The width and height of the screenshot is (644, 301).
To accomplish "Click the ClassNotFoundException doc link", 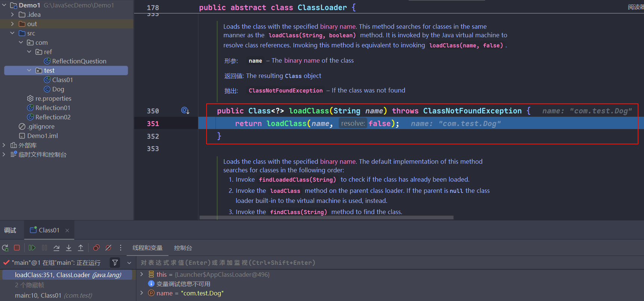I will [285, 91].
